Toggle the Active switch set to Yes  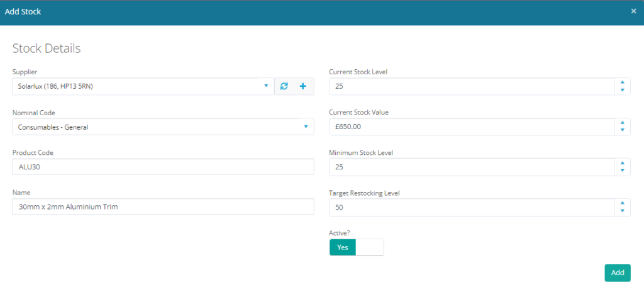point(356,247)
